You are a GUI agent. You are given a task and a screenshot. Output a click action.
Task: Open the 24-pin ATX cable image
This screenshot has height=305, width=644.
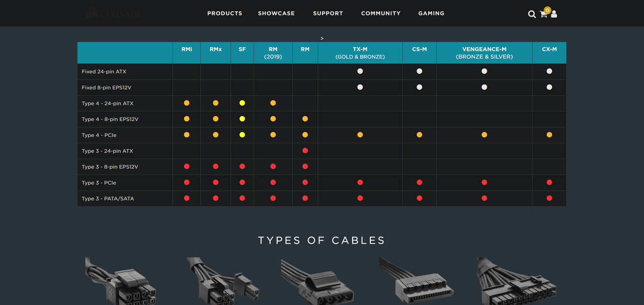point(517,281)
